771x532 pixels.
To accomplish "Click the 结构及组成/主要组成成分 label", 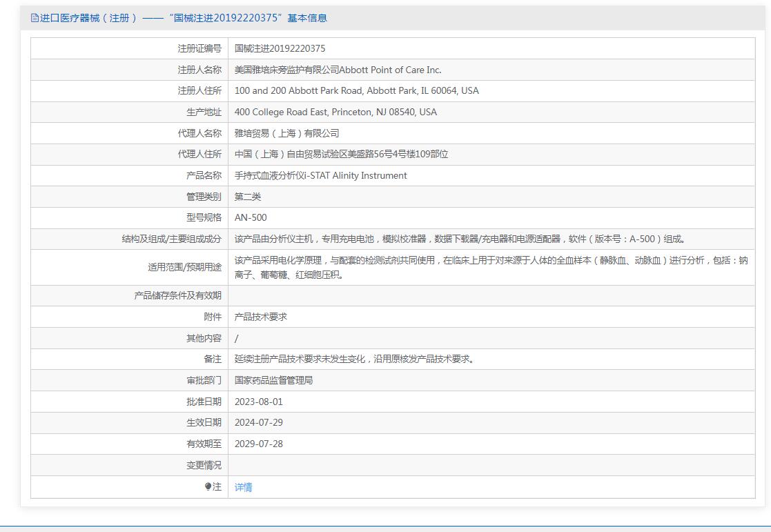I will (172, 239).
